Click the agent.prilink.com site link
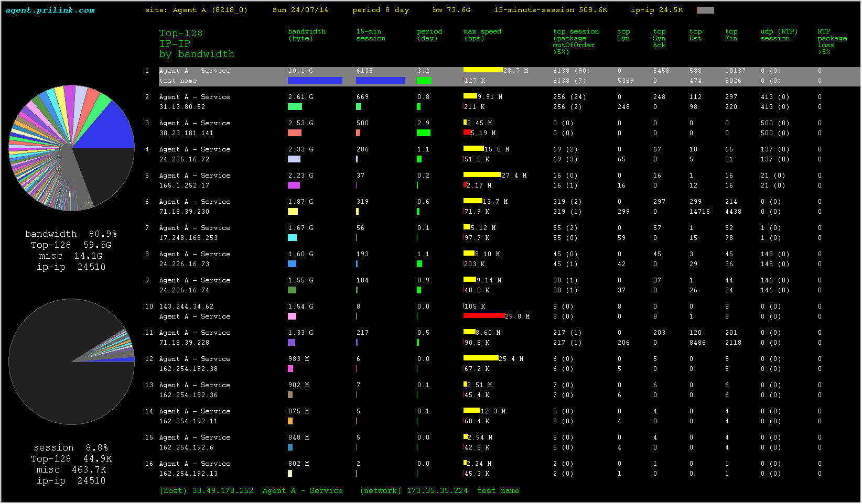This screenshot has height=504, width=862. (50, 10)
